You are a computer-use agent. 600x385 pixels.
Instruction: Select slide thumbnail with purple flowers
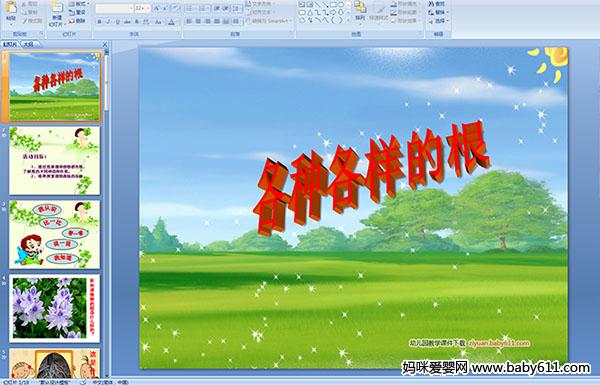tap(54, 308)
